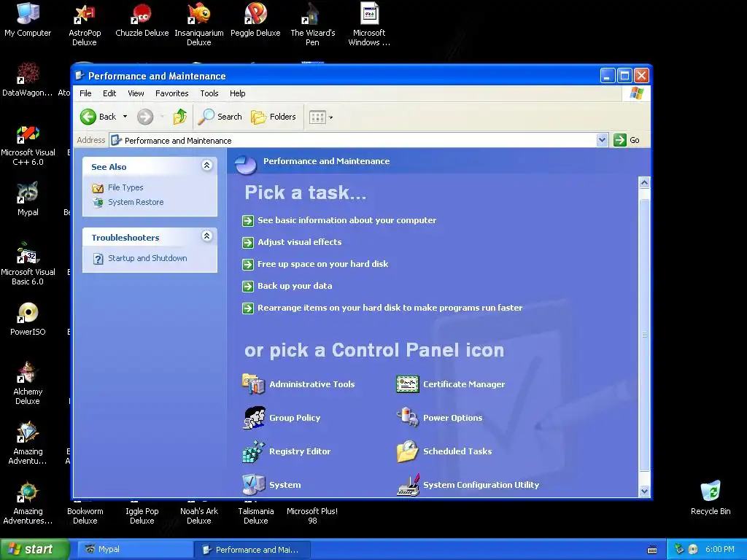Open the Views dropdown arrow
747x560 pixels.
point(330,117)
